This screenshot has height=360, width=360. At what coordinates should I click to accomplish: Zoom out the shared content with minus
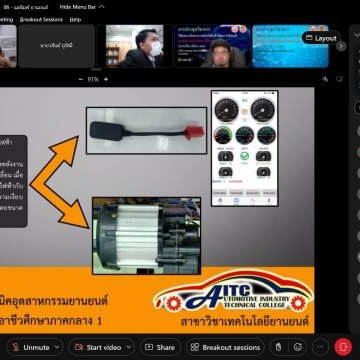click(80, 79)
